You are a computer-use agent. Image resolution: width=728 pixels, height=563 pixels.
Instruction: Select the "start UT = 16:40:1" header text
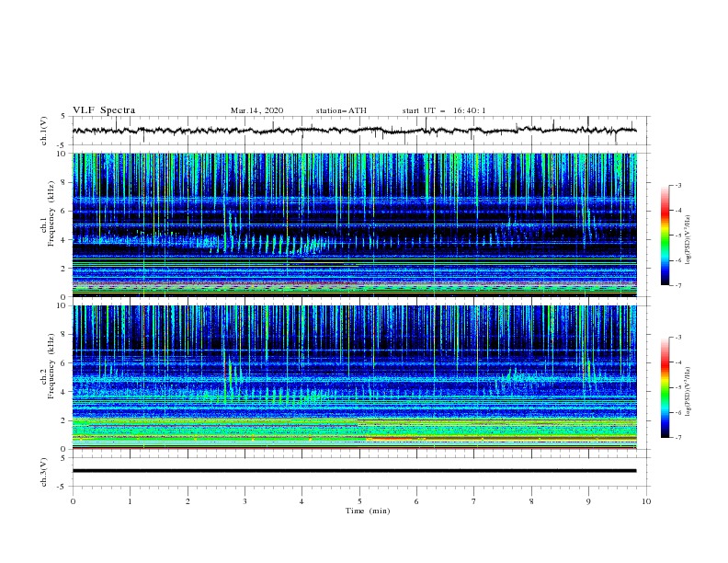coord(444,110)
